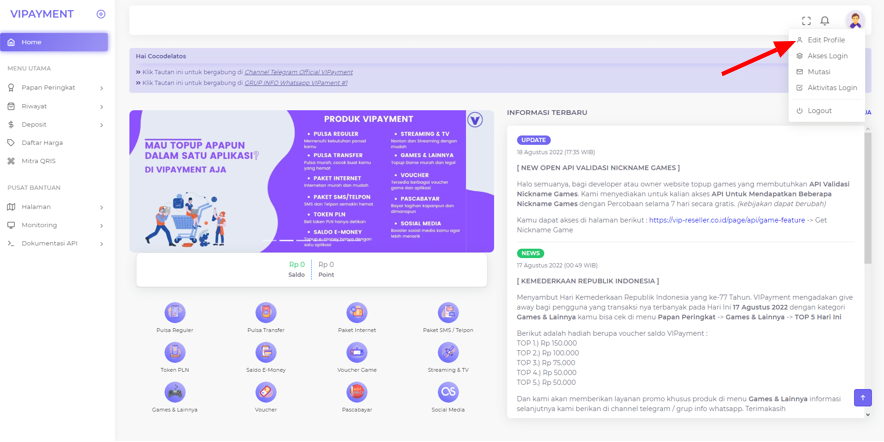884x442 pixels.
Task: Click the NEW OPEN API VALIDASI title
Action: click(598, 167)
